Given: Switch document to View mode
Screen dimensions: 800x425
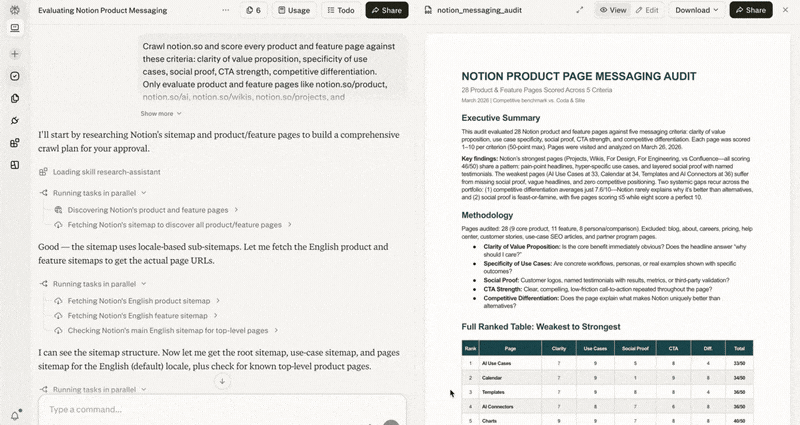Looking at the screenshot, I should [613, 10].
